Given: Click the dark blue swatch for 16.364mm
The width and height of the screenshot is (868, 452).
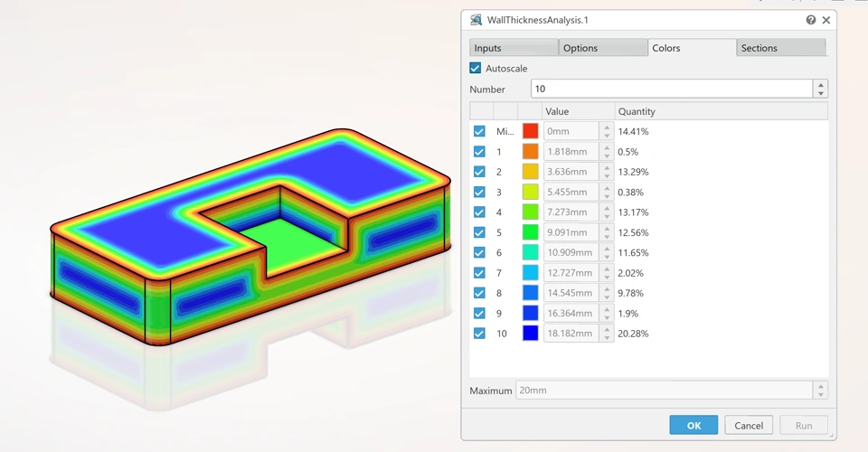Looking at the screenshot, I should point(531,313).
